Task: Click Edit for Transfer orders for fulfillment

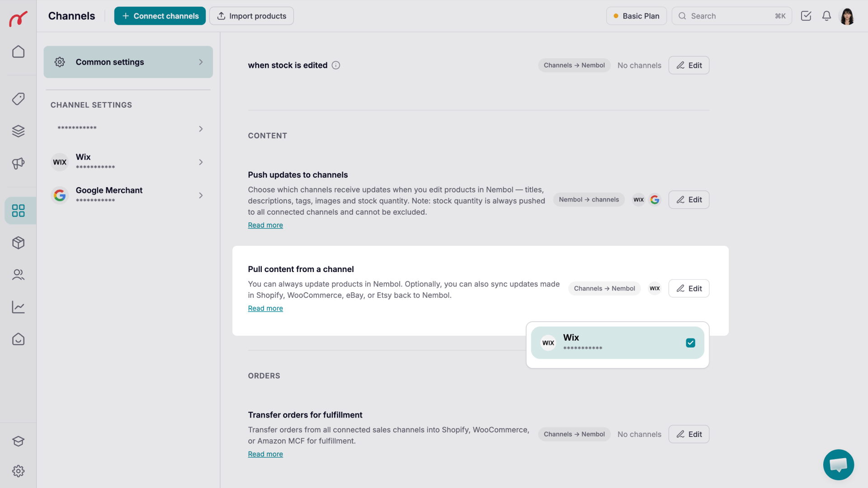Action: (689, 434)
